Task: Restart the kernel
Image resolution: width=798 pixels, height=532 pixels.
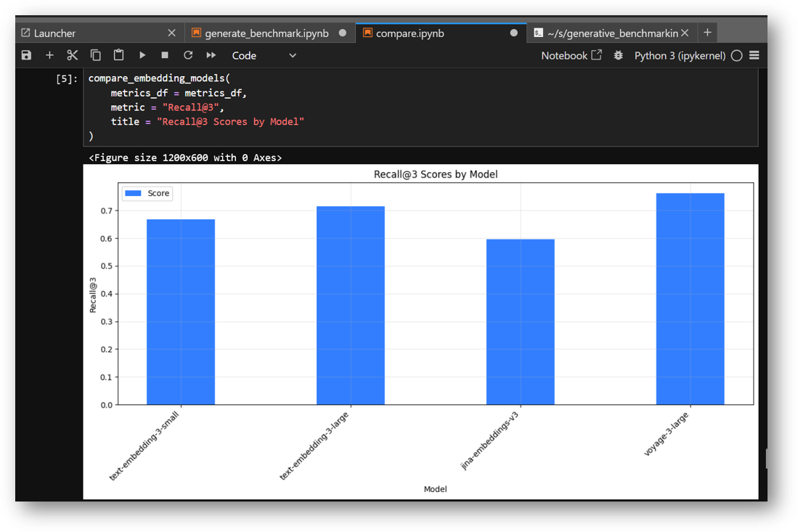Action: (x=187, y=55)
